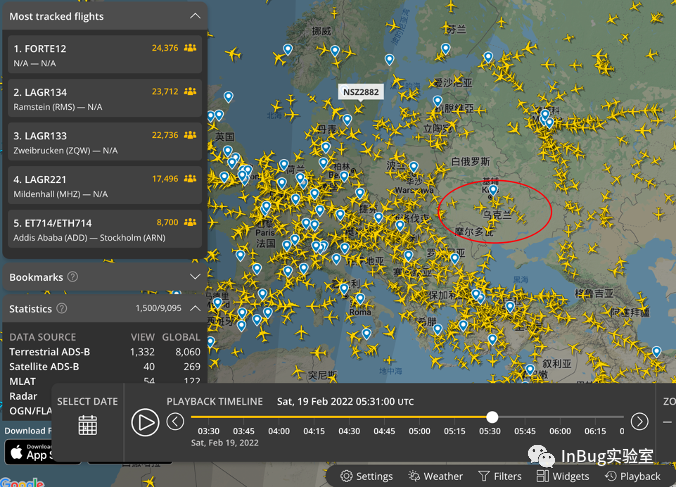
Task: Open the Weather layer option
Action: (x=435, y=476)
